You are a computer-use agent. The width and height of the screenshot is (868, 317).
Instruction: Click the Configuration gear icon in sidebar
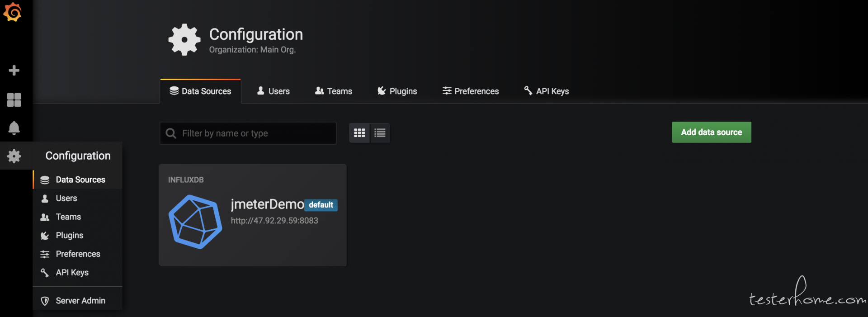pyautogui.click(x=14, y=156)
